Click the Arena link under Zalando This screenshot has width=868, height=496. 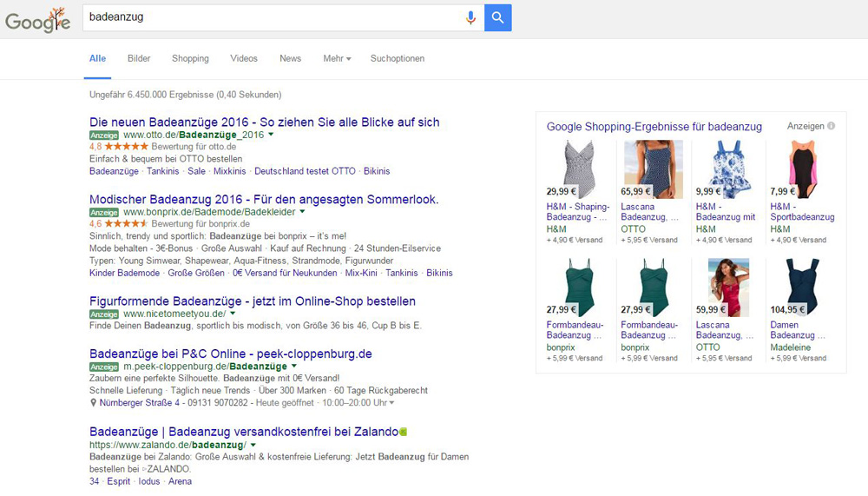[x=180, y=481]
